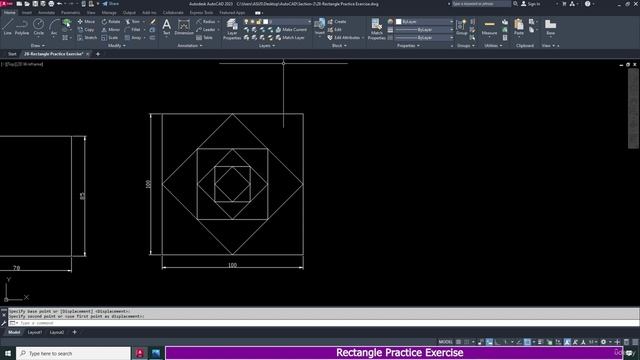Click Make Current layer button
The image size is (640, 360).
(291, 30)
